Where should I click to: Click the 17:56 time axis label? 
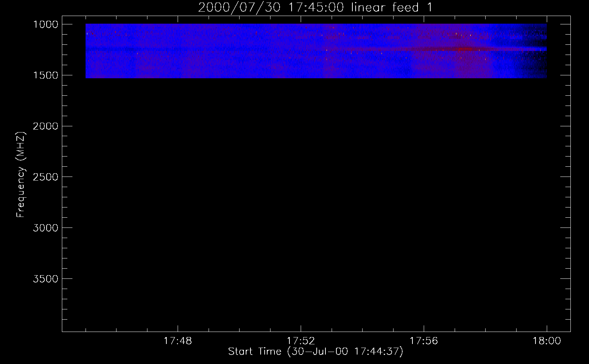click(x=424, y=341)
